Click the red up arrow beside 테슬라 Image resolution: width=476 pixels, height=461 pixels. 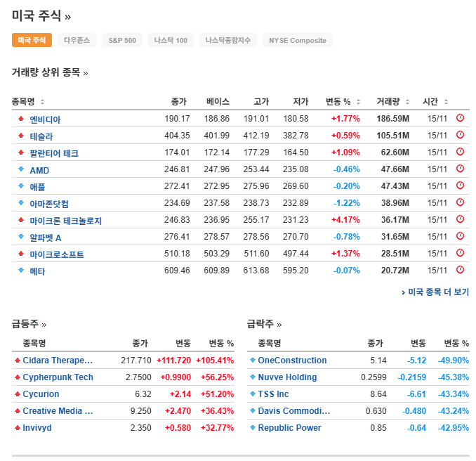point(21,135)
